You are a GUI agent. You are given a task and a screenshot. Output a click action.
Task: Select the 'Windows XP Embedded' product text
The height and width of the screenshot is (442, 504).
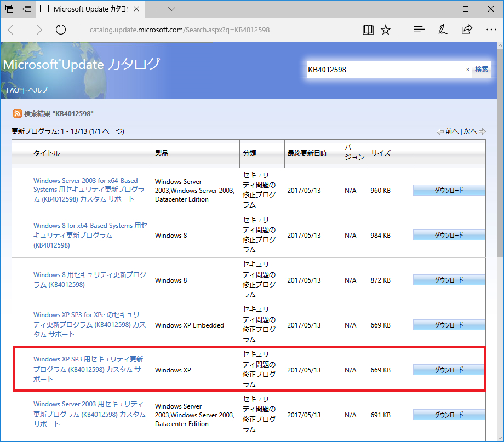(190, 325)
